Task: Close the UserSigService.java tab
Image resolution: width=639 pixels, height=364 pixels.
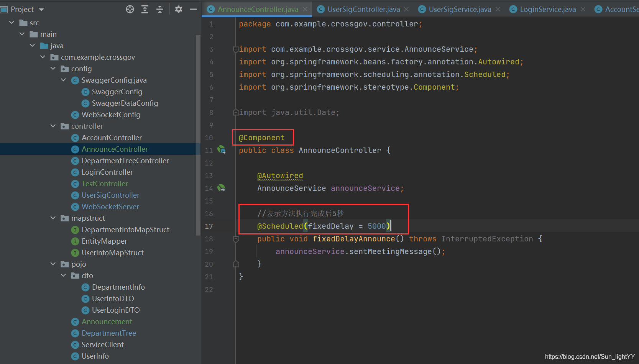Action: [498, 9]
